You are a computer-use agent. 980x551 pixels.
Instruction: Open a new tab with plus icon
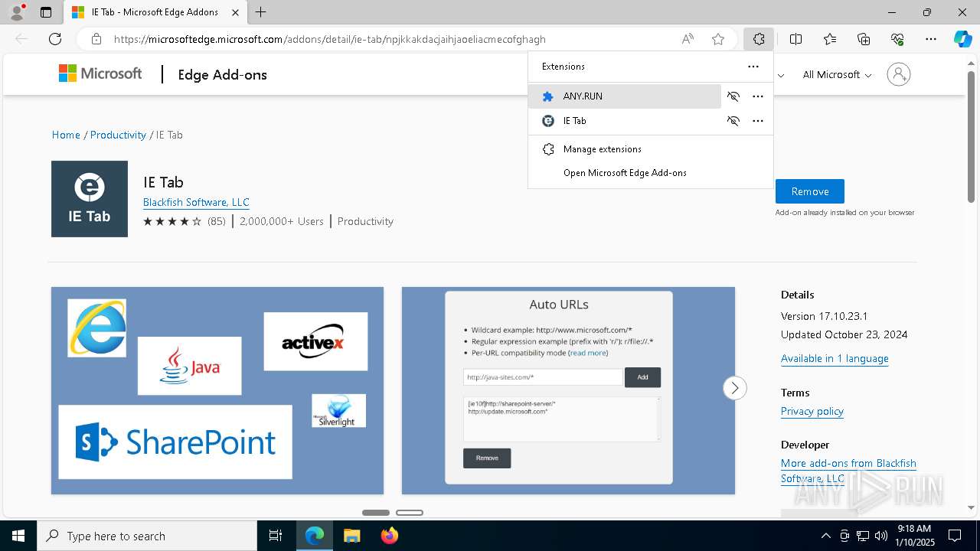coord(261,12)
